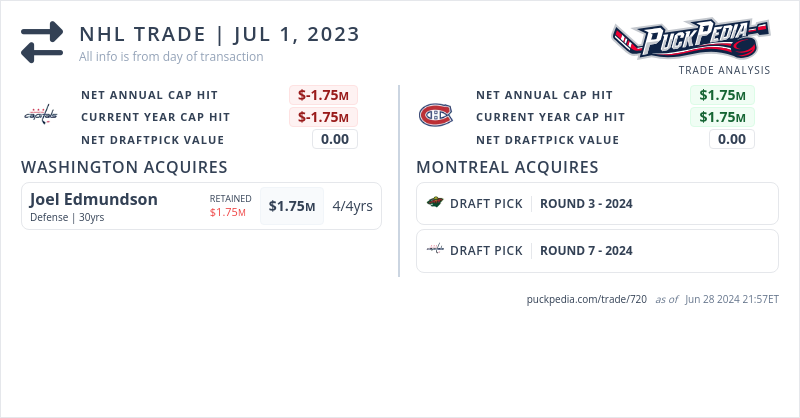The width and height of the screenshot is (800, 418).
Task: Open the puckpedia.com/trade/720 link
Action: pos(587,299)
